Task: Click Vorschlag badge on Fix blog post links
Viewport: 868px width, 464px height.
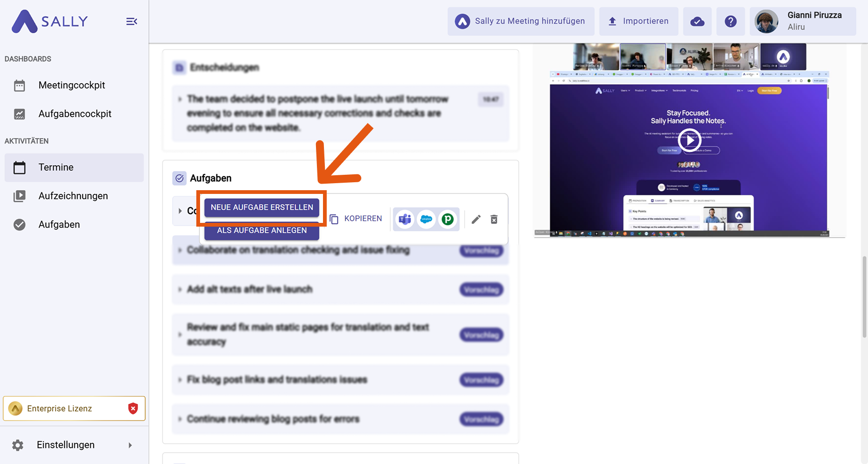Action: tap(481, 380)
